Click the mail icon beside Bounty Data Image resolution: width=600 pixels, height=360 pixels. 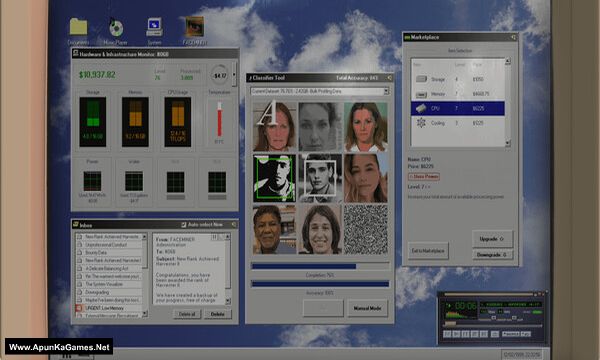80,252
